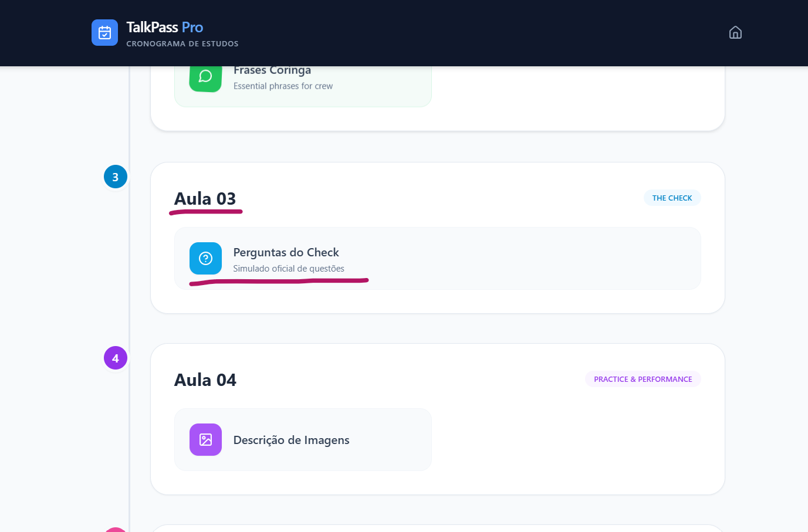Click the blue question mark icon for Perguntas do Check
The height and width of the screenshot is (532, 808).
pyautogui.click(x=205, y=258)
